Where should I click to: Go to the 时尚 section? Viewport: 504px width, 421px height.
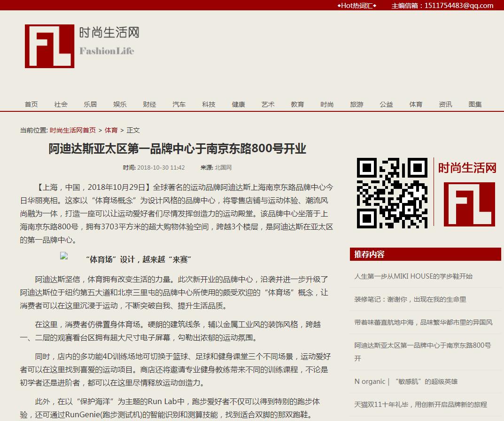pyautogui.click(x=327, y=104)
